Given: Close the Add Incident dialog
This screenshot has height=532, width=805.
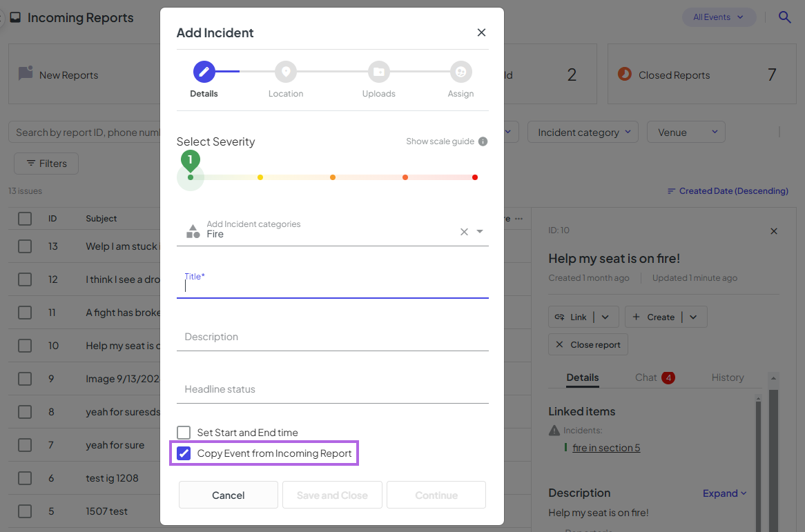Looking at the screenshot, I should (482, 32).
